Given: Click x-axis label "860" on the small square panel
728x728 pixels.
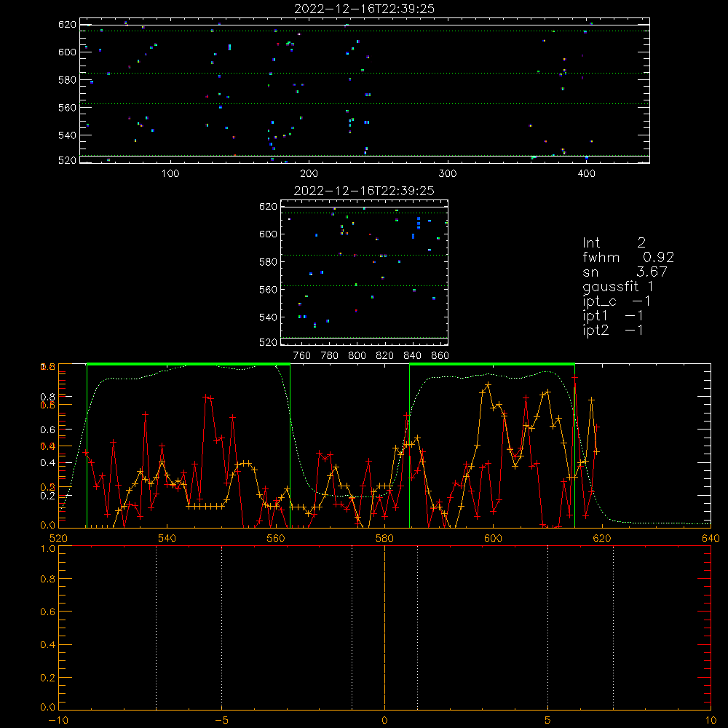Looking at the screenshot, I should click(x=440, y=356).
